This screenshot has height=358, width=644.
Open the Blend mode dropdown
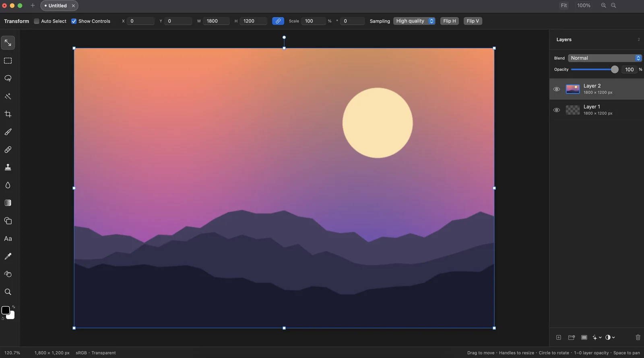tap(605, 58)
